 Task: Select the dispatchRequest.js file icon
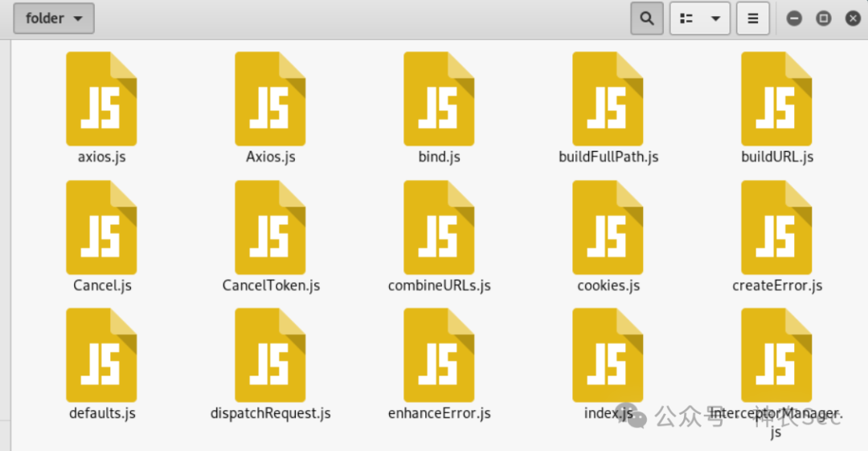[270, 355]
